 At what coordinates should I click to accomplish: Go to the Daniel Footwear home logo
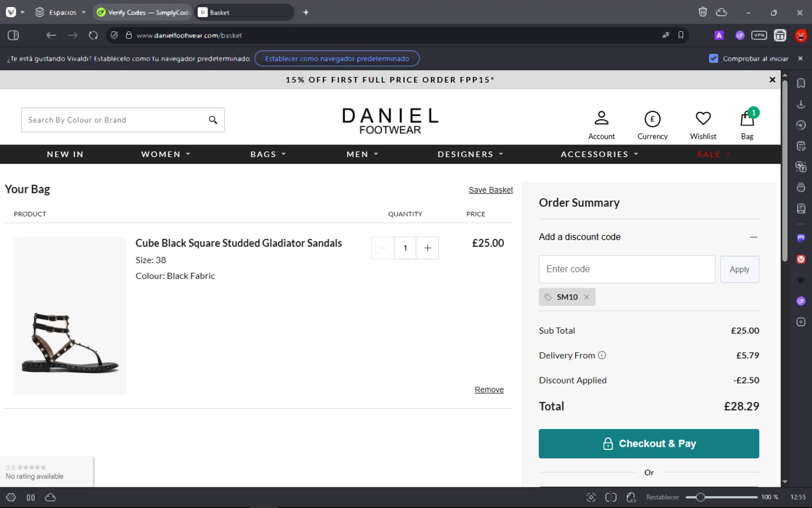tap(390, 121)
